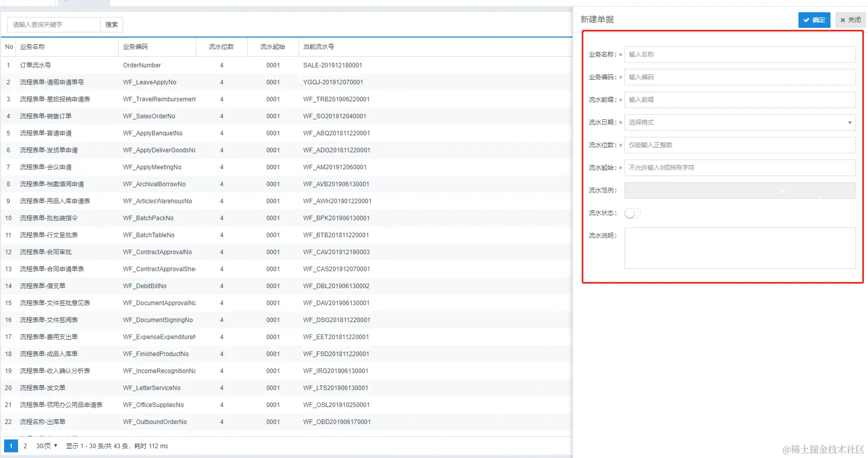Select the 流程表单-文件签批意见表 row
The width and height of the screenshot is (868, 458).
click(x=287, y=303)
